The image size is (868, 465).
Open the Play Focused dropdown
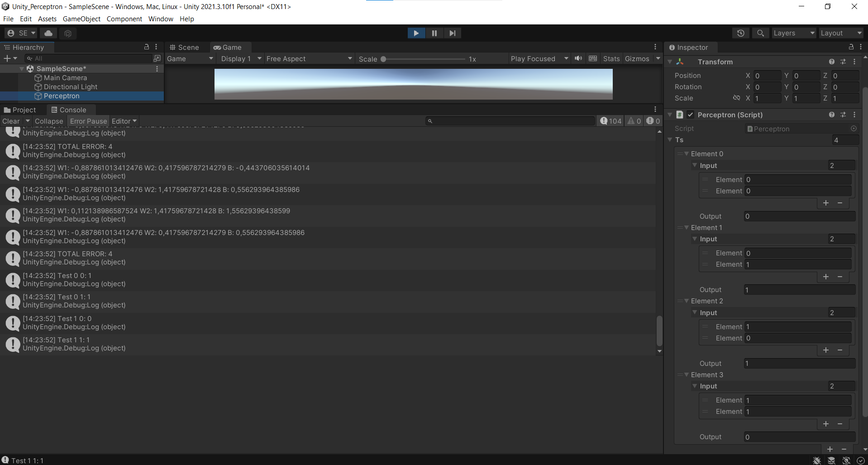[539, 59]
